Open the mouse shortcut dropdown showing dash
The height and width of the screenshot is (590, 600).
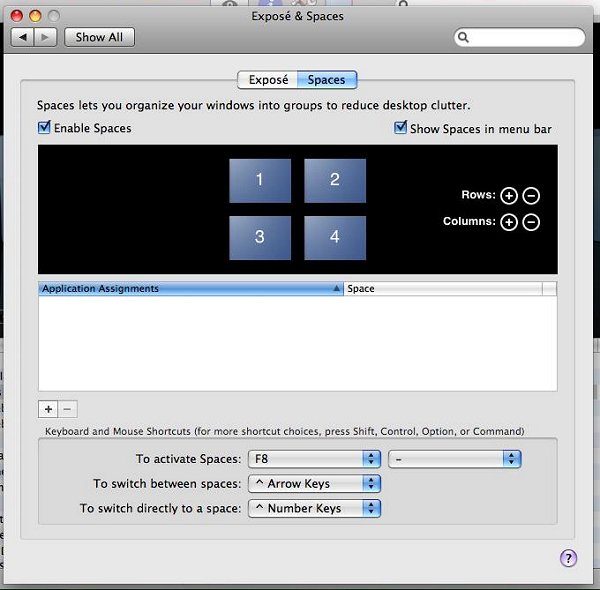pos(455,459)
